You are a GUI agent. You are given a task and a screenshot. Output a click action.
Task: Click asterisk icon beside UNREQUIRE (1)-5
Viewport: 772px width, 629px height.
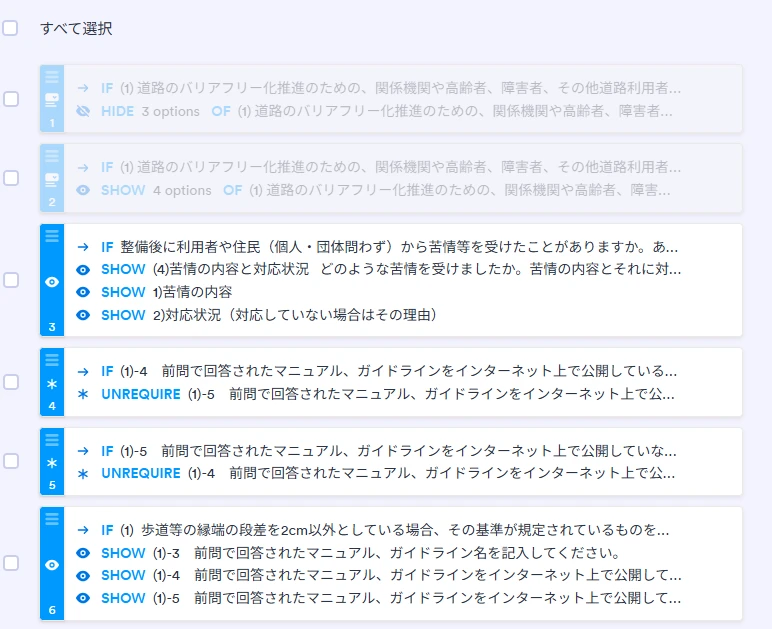83,394
